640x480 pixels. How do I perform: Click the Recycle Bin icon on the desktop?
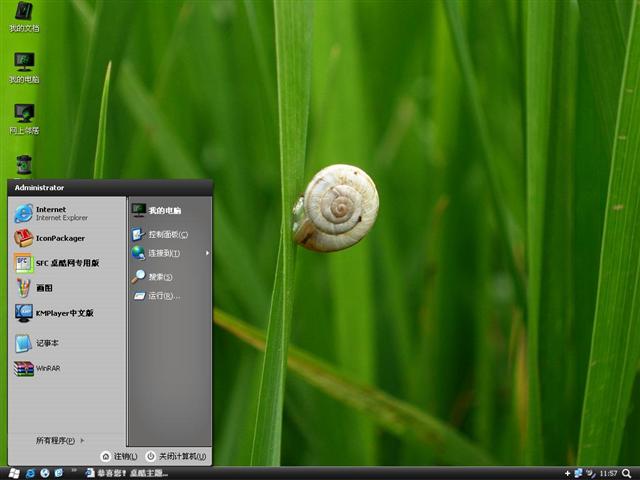[24, 165]
